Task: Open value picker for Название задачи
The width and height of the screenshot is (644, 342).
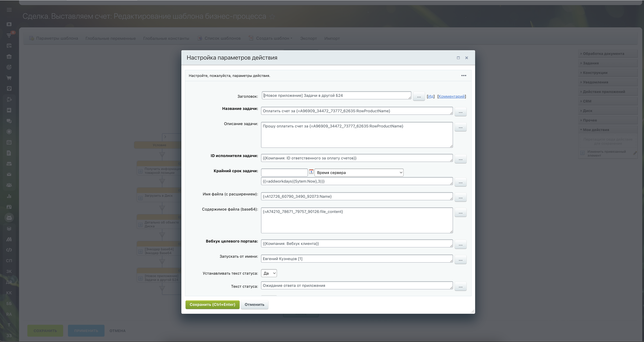Action: pyautogui.click(x=460, y=112)
